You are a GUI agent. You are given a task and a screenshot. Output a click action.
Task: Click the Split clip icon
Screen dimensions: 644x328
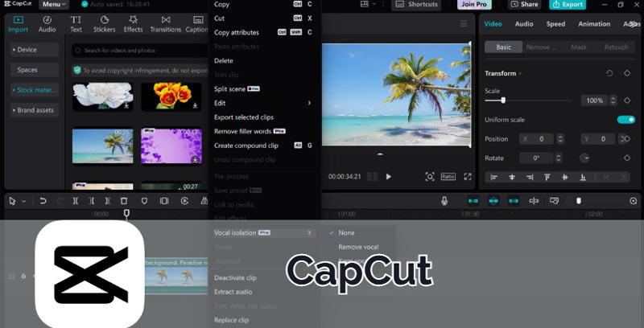(x=75, y=201)
